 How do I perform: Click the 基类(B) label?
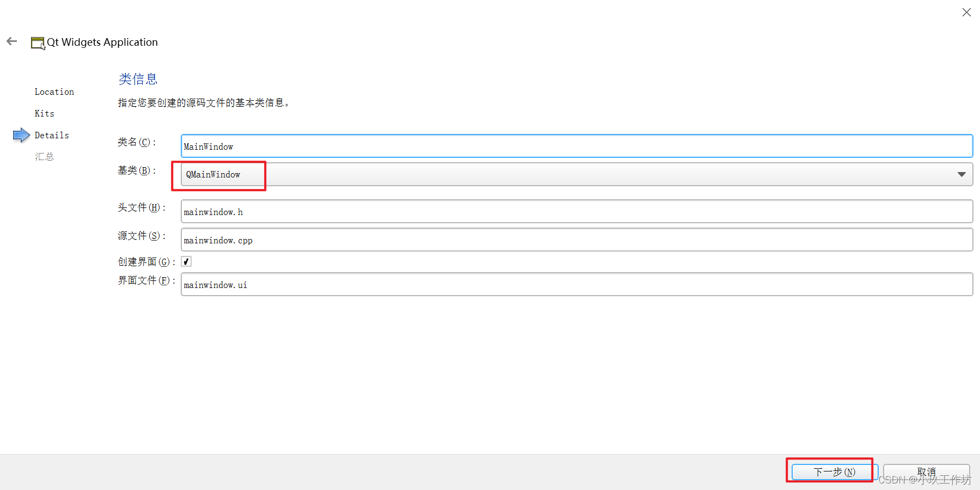click(137, 170)
